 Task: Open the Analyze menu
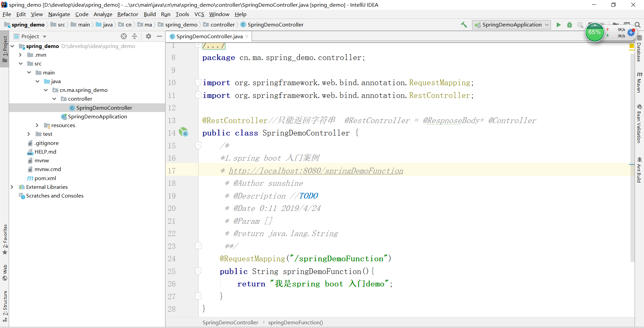[x=103, y=14]
